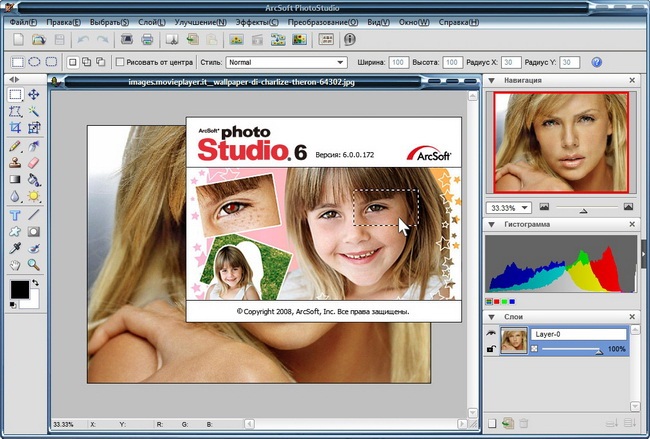Click the Redo arrow
Image resolution: width=650 pixels, height=439 pixels.
(x=102, y=39)
